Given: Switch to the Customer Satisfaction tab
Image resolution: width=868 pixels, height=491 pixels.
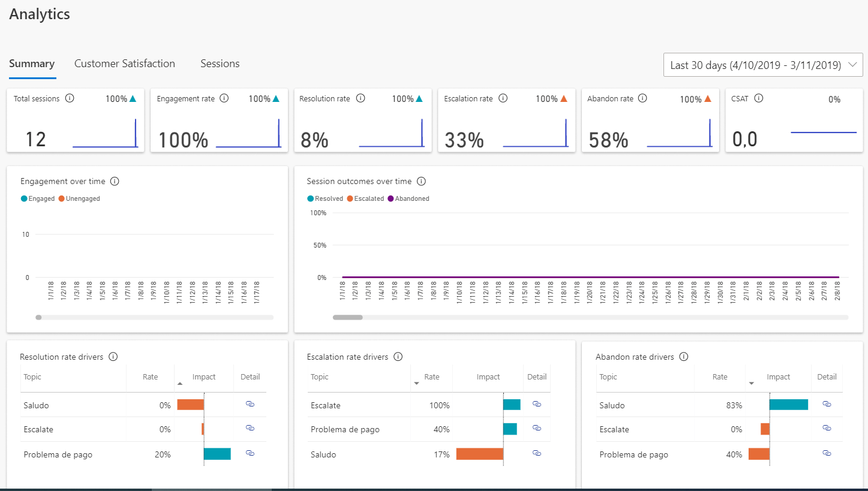Looking at the screenshot, I should (125, 64).
